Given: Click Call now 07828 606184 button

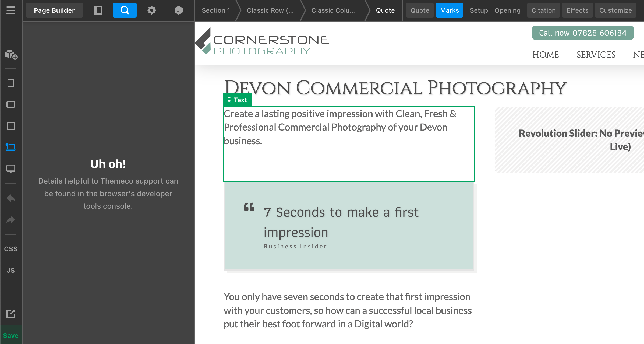Looking at the screenshot, I should point(583,33).
